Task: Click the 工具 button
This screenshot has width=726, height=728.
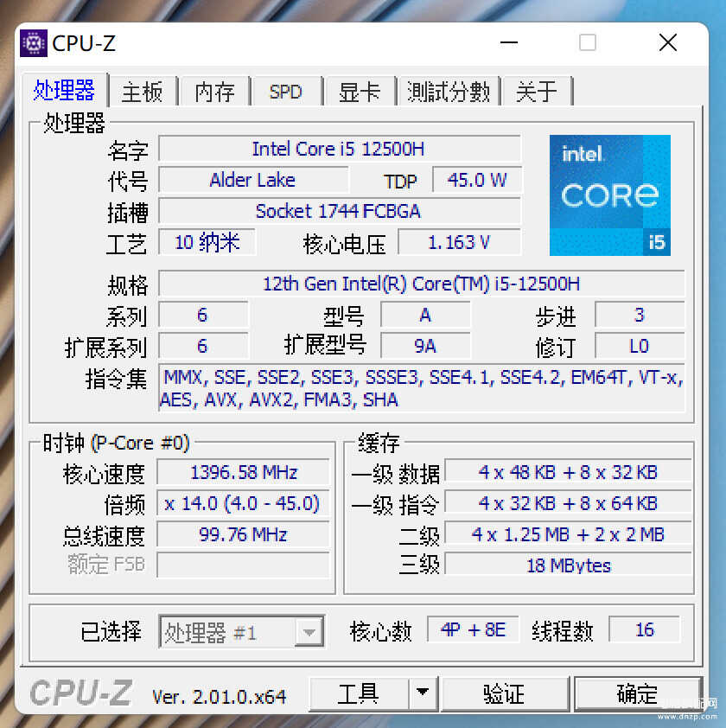Action: tap(359, 693)
